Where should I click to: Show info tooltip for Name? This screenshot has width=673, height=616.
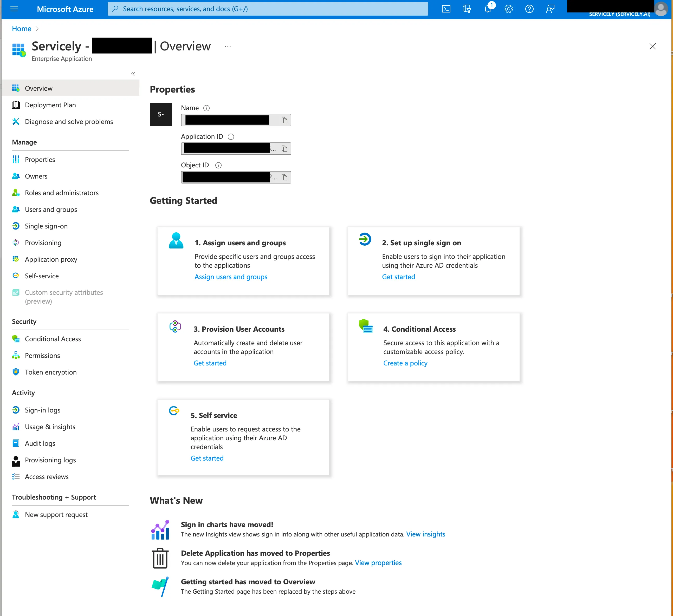(x=207, y=108)
